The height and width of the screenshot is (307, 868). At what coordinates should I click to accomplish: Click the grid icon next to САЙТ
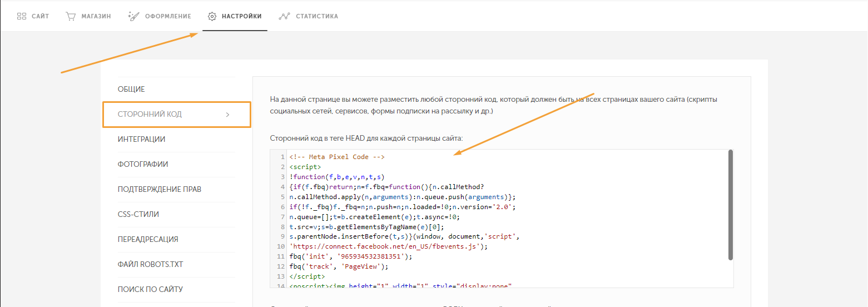(x=22, y=16)
